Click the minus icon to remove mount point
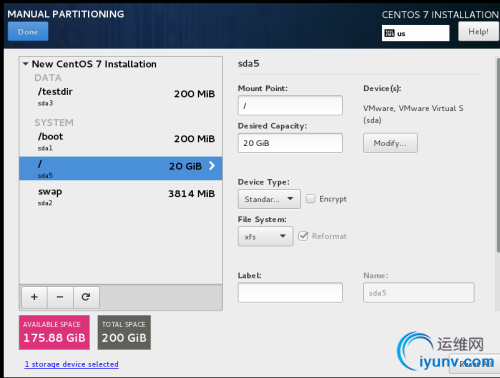The width and height of the screenshot is (500, 378). coord(60,297)
